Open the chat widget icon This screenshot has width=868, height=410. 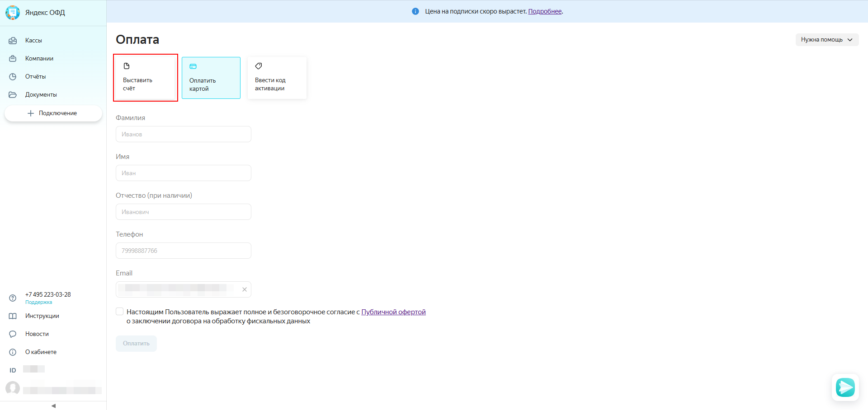[845, 387]
